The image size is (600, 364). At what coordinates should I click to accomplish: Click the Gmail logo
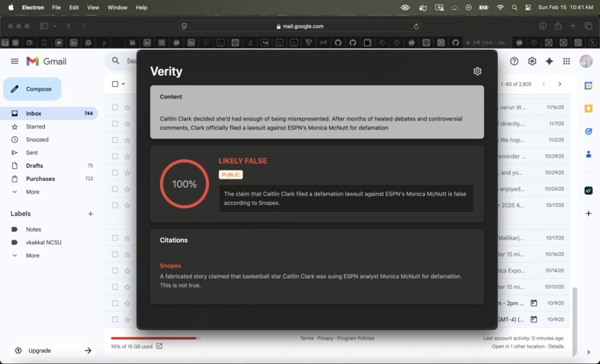(x=46, y=61)
